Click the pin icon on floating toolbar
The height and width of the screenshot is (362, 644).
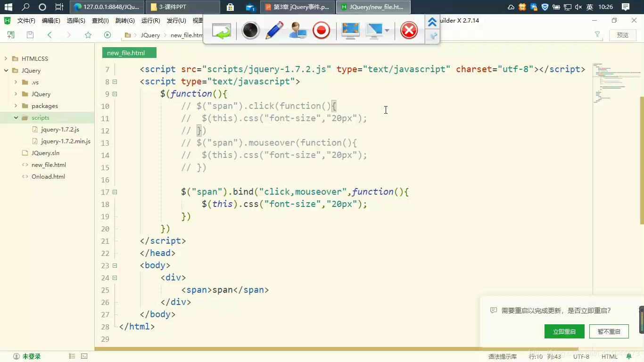click(x=433, y=36)
